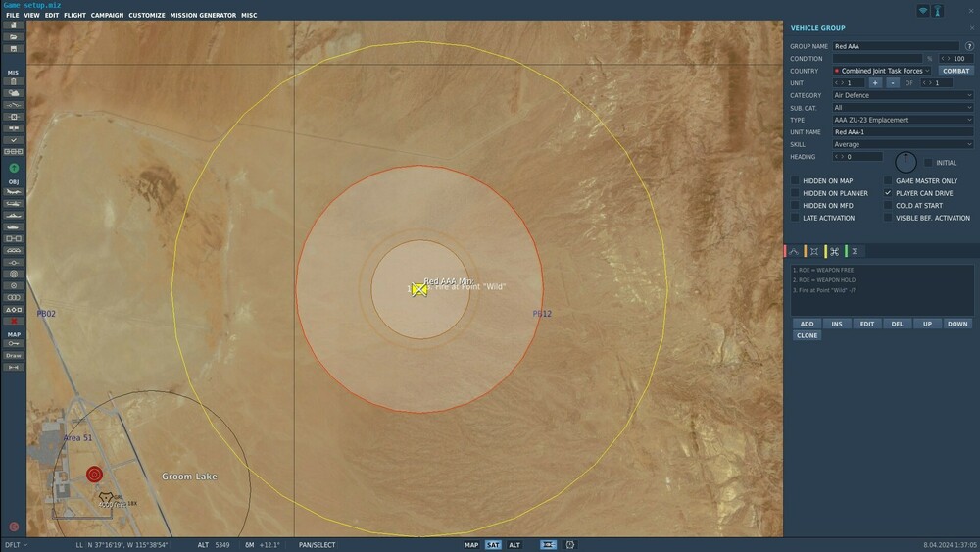The height and width of the screenshot is (552, 980).
Task: Toggle the Initial heading checkbox
Action: (928, 163)
